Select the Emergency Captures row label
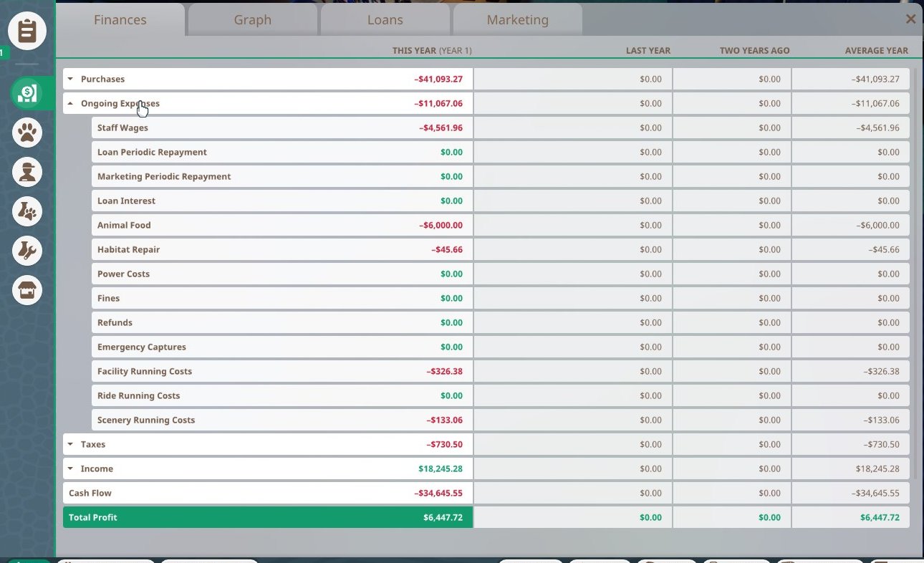This screenshot has width=924, height=563. 142,347
